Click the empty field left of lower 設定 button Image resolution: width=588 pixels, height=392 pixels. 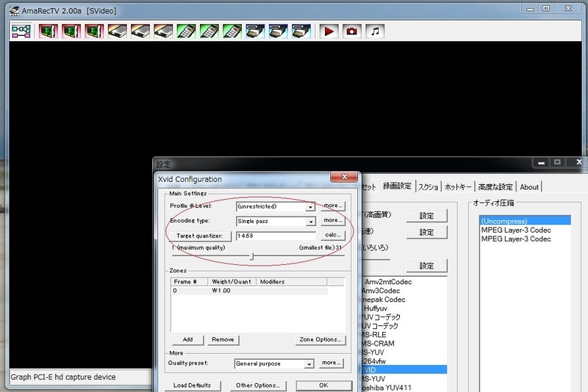pos(376,266)
